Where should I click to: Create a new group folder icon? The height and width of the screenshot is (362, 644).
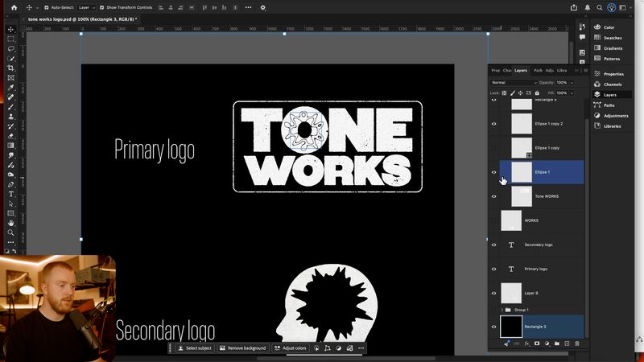pos(557,343)
